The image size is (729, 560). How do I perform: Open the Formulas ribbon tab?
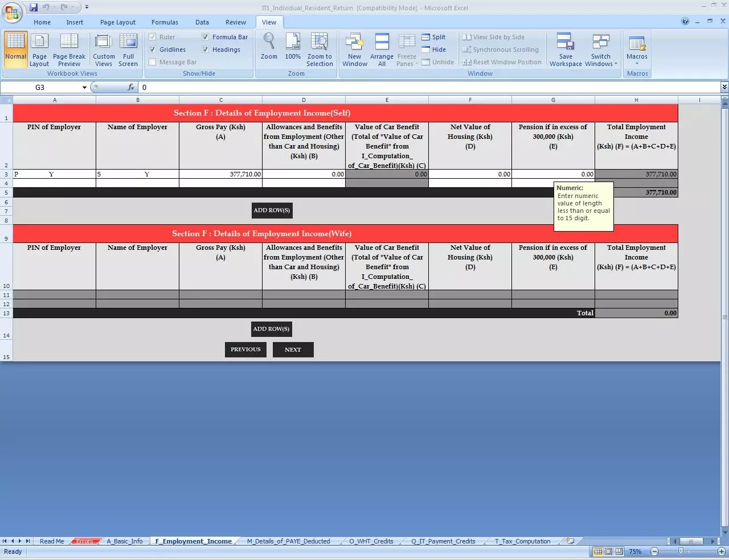click(165, 22)
